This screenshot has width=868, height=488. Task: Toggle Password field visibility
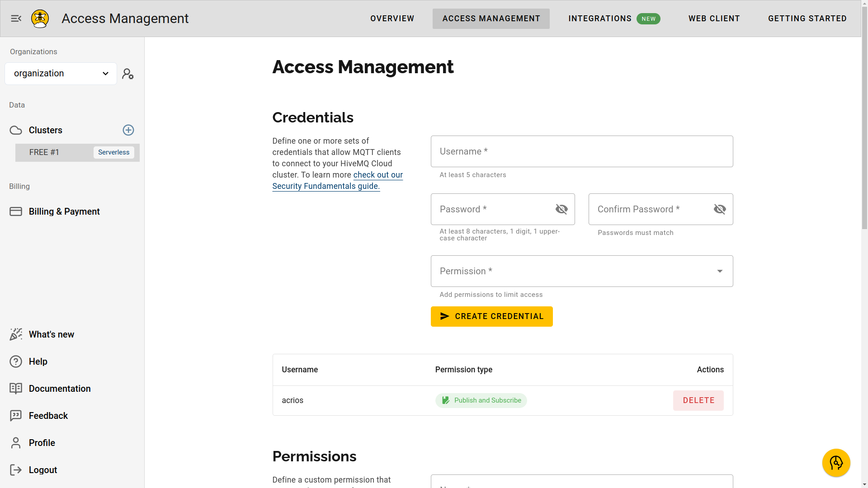(x=561, y=209)
